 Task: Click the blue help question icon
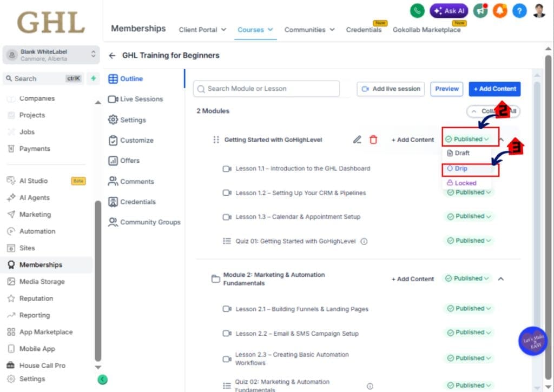tap(519, 11)
